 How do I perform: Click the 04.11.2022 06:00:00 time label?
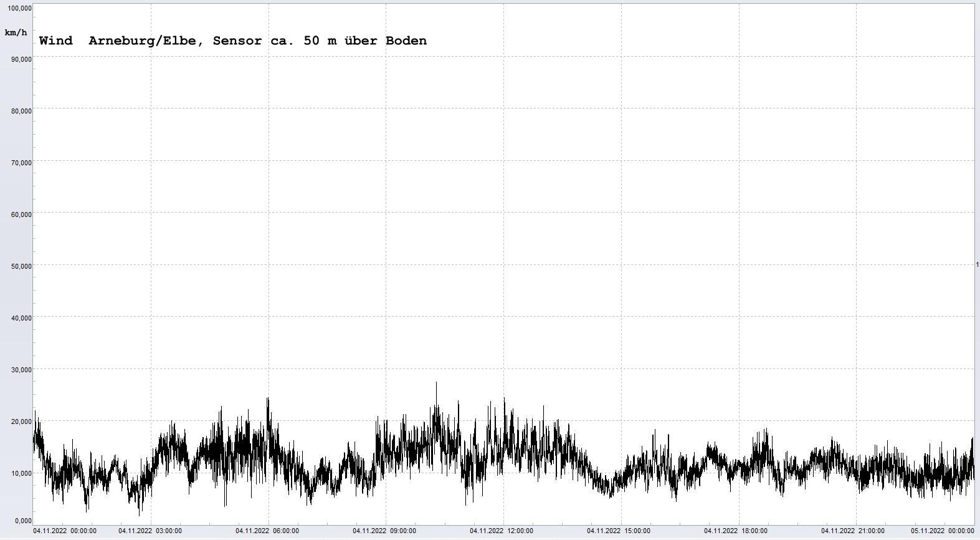(x=267, y=531)
